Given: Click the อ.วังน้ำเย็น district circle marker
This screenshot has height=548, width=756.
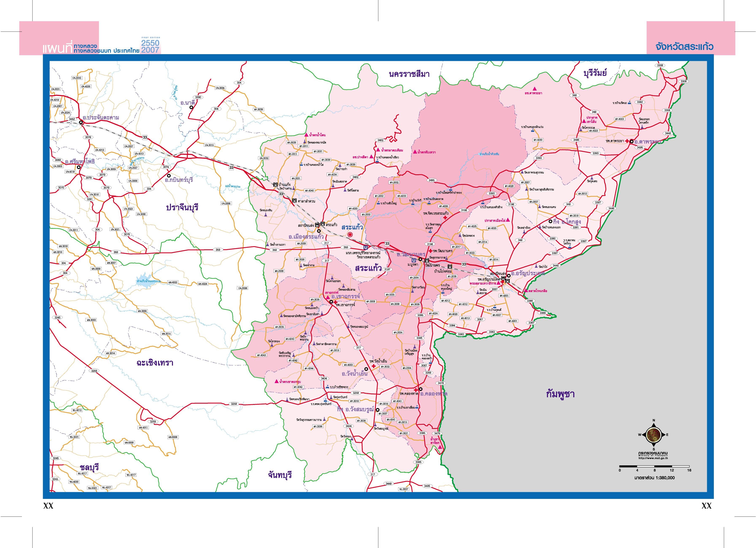Looking at the screenshot, I should 366,369.
